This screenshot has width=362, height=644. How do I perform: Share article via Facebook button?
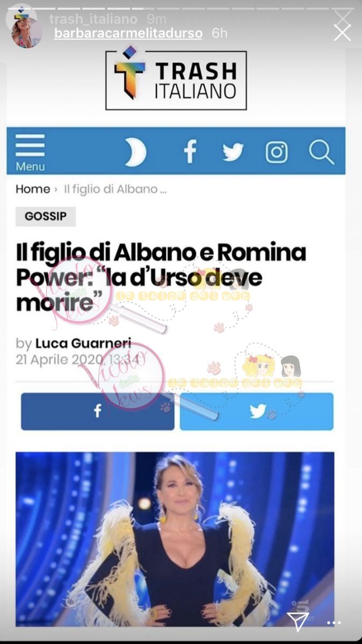point(98,412)
